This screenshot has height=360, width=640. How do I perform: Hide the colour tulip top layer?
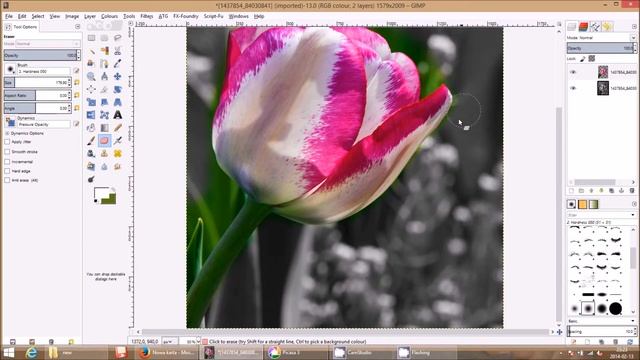tap(573, 72)
